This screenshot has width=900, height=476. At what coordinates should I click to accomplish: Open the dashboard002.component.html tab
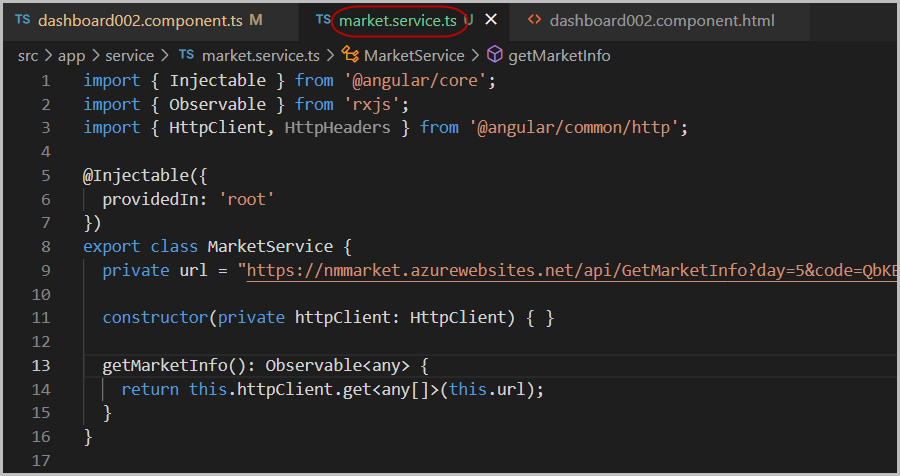[661, 20]
